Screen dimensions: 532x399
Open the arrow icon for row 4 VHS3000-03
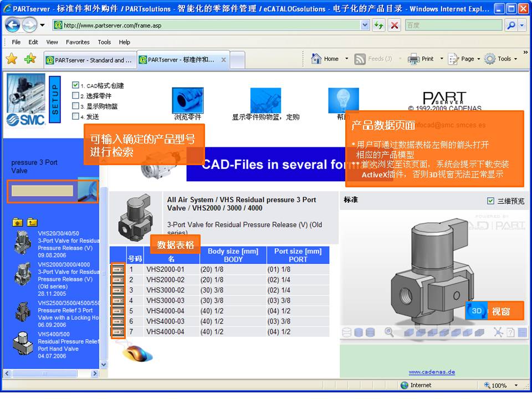coord(118,300)
